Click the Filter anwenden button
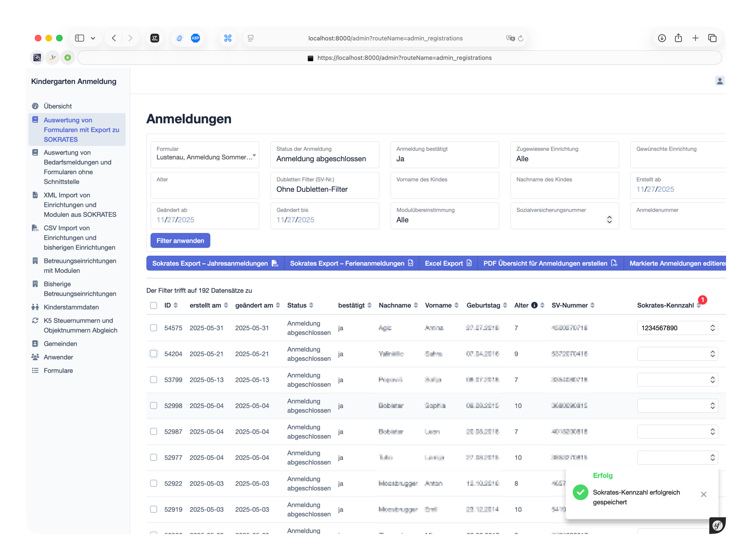The image size is (752, 560). [x=180, y=240]
